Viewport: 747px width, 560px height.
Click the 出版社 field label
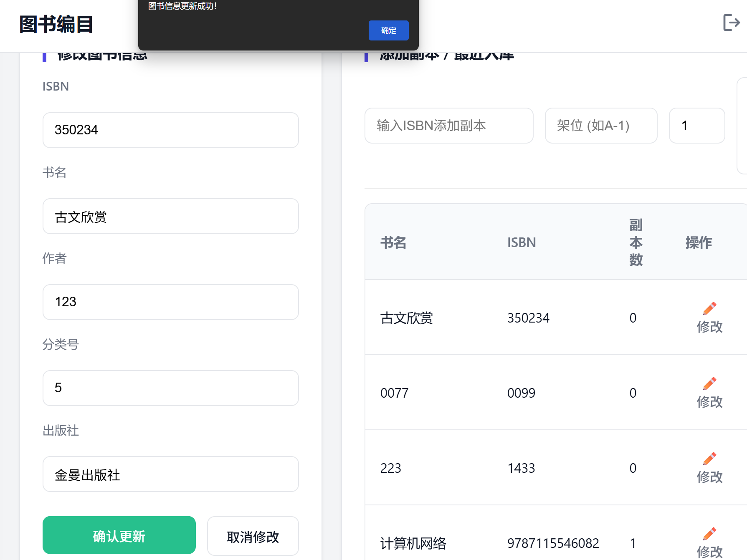(x=61, y=430)
